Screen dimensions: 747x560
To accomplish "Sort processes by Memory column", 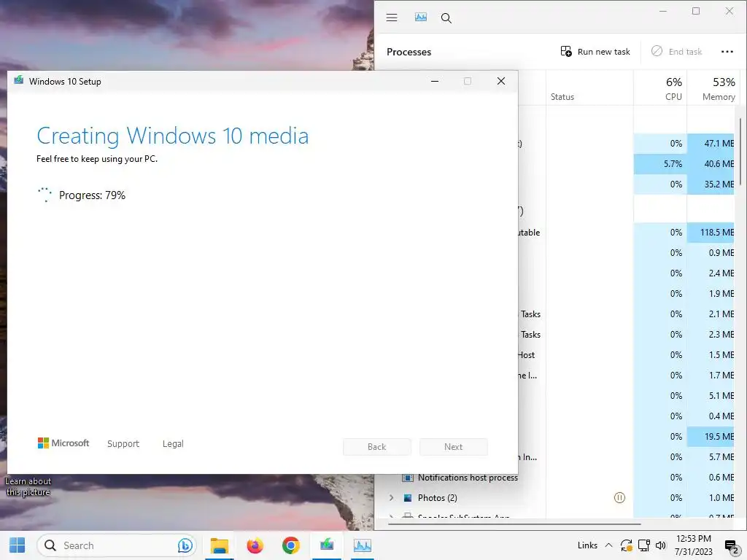I will click(x=713, y=88).
